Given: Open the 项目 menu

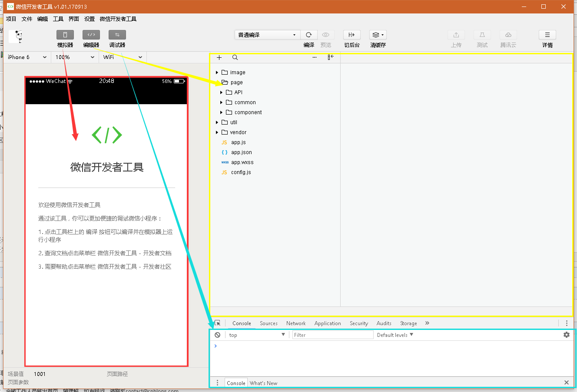Looking at the screenshot, I should click(11, 19).
